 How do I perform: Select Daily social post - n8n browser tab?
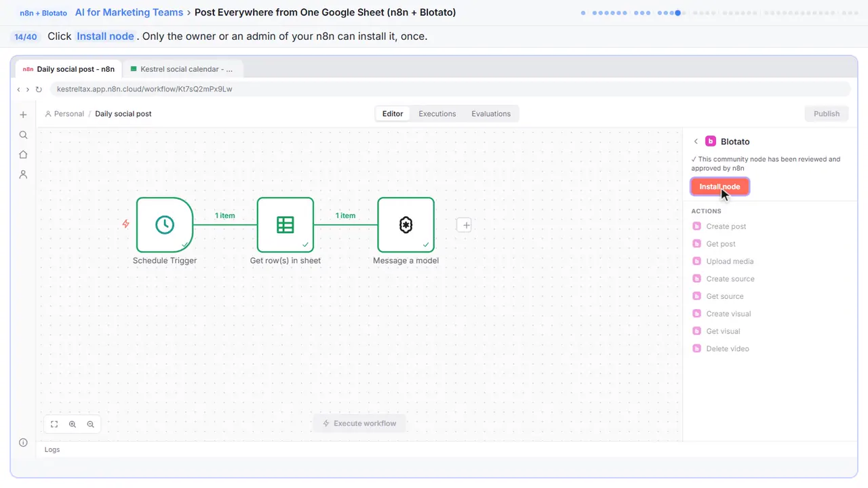[x=69, y=69]
